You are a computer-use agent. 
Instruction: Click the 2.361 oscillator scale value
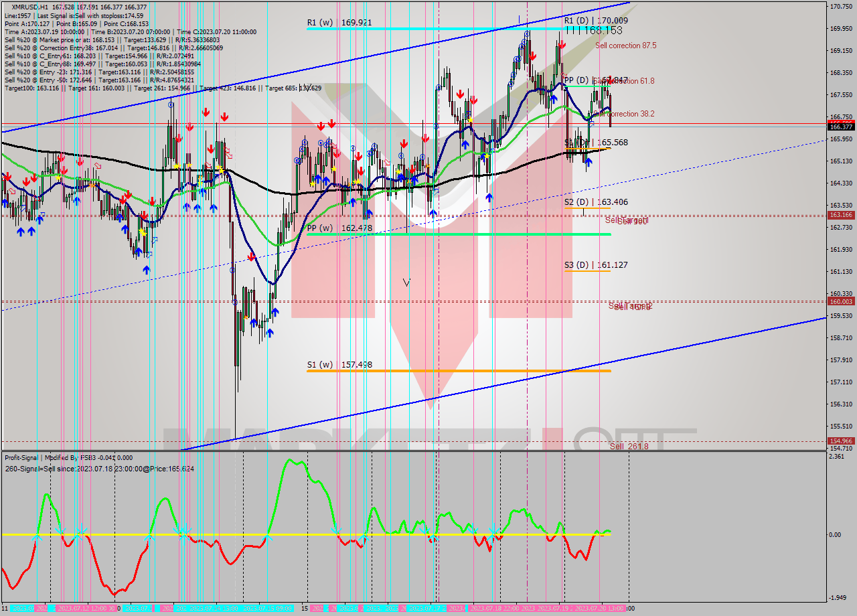pos(836,457)
